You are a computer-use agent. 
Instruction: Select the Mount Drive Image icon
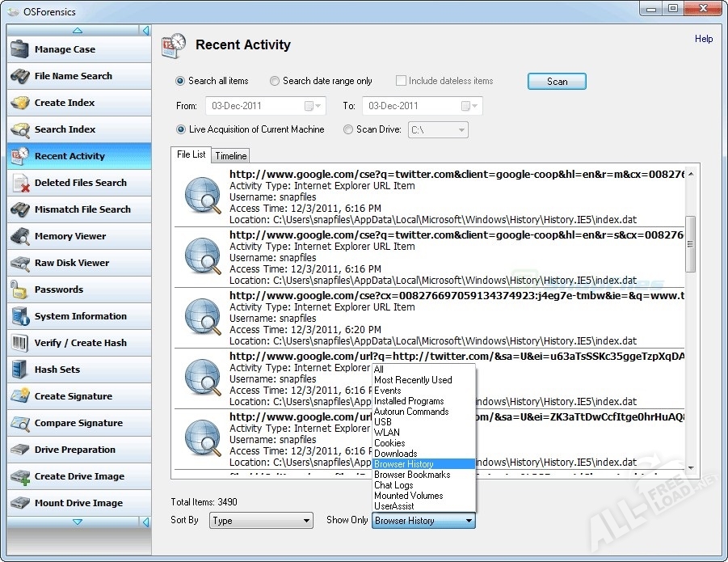[x=20, y=503]
